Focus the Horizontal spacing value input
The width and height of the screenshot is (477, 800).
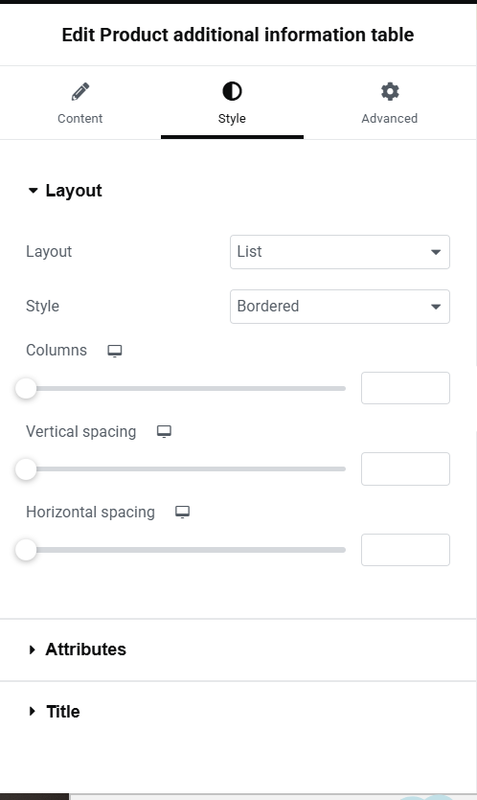[x=406, y=550]
